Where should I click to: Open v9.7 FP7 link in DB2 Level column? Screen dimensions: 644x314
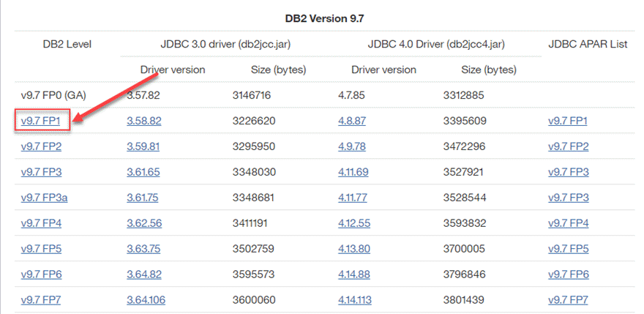coord(41,300)
